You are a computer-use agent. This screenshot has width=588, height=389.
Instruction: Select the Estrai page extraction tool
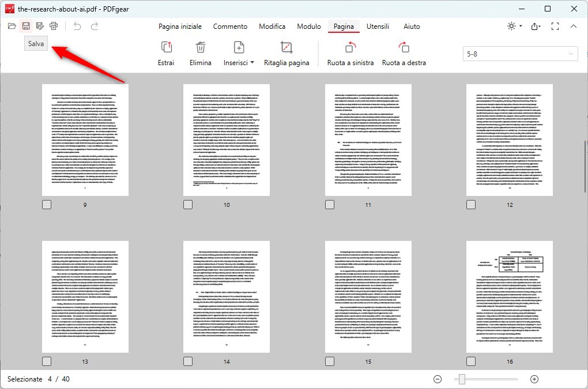tap(165, 52)
